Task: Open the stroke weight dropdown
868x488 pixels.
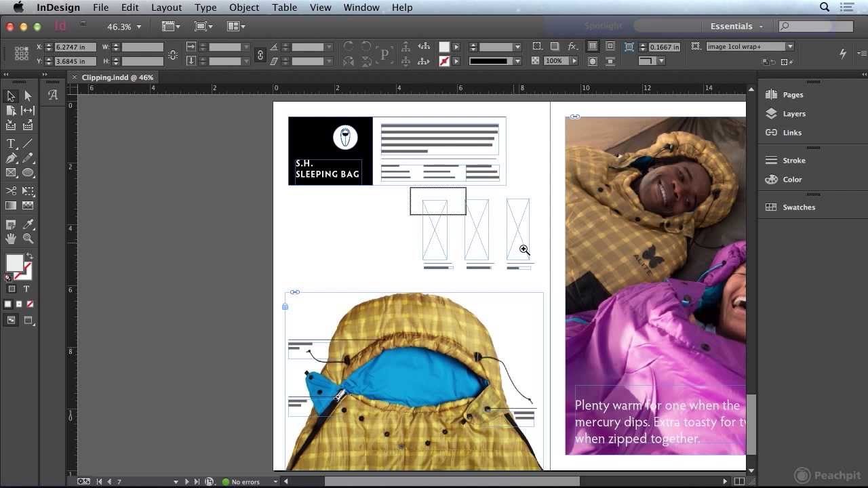Action: pos(517,47)
